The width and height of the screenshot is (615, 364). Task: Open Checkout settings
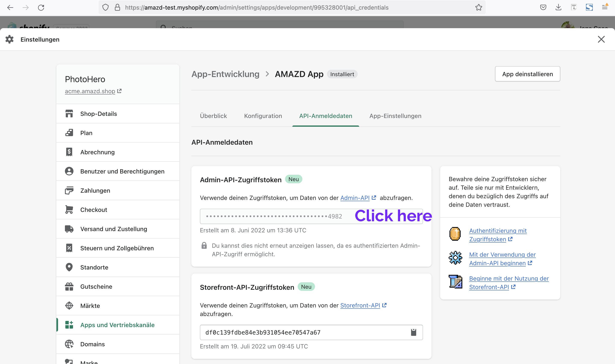coord(118,210)
